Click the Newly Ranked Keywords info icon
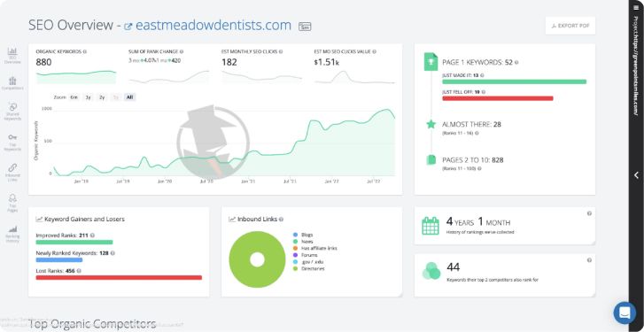This screenshot has height=332, width=644. (113, 253)
